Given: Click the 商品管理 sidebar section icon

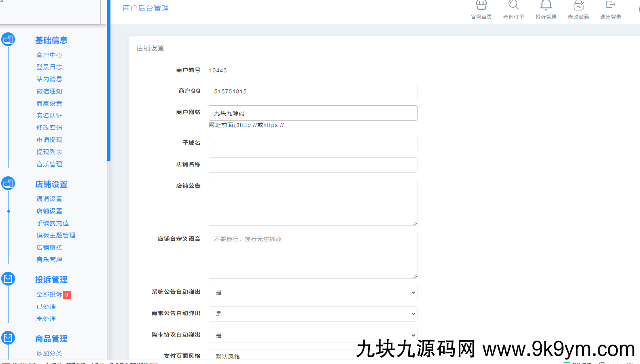Looking at the screenshot, I should click(8, 338).
